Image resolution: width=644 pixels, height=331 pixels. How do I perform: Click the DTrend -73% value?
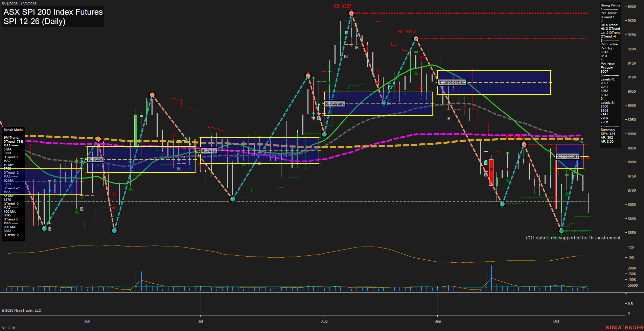pyautogui.click(x=14, y=142)
